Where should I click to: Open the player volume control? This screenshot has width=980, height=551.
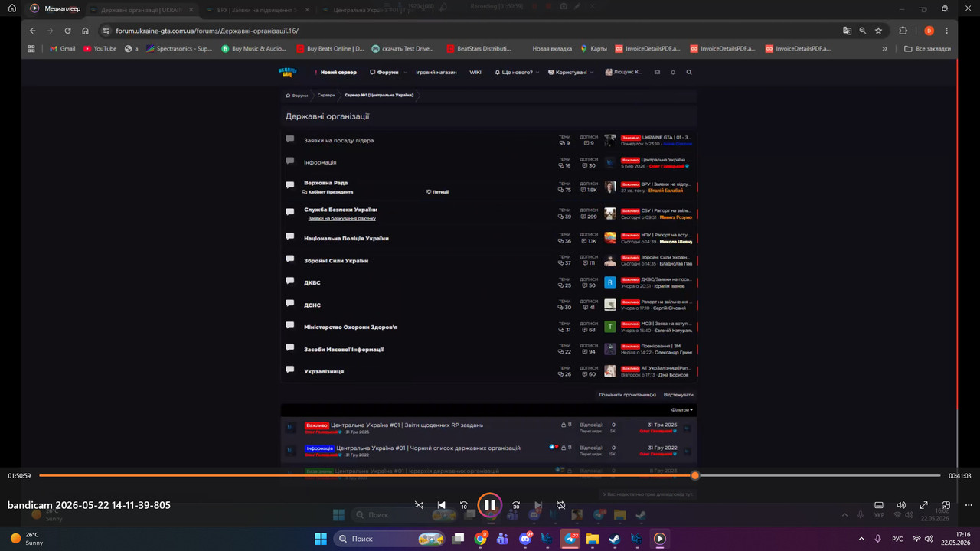901,505
